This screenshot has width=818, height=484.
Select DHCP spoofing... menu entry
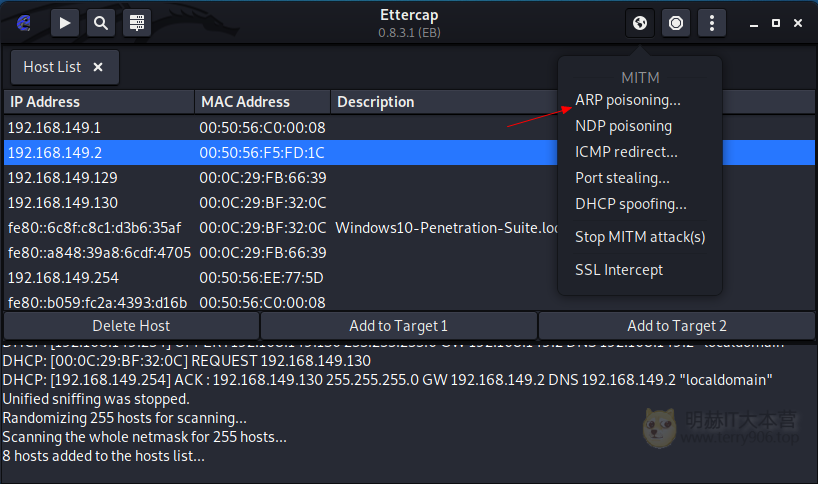(631, 204)
